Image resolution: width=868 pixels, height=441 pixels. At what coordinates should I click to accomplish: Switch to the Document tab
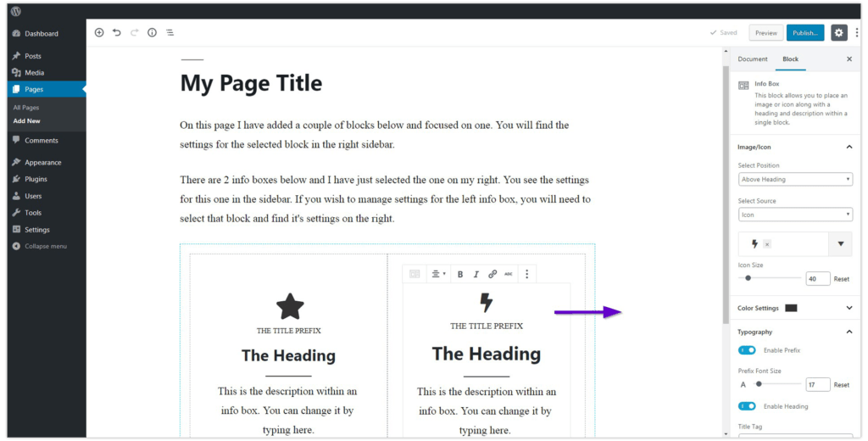click(752, 59)
